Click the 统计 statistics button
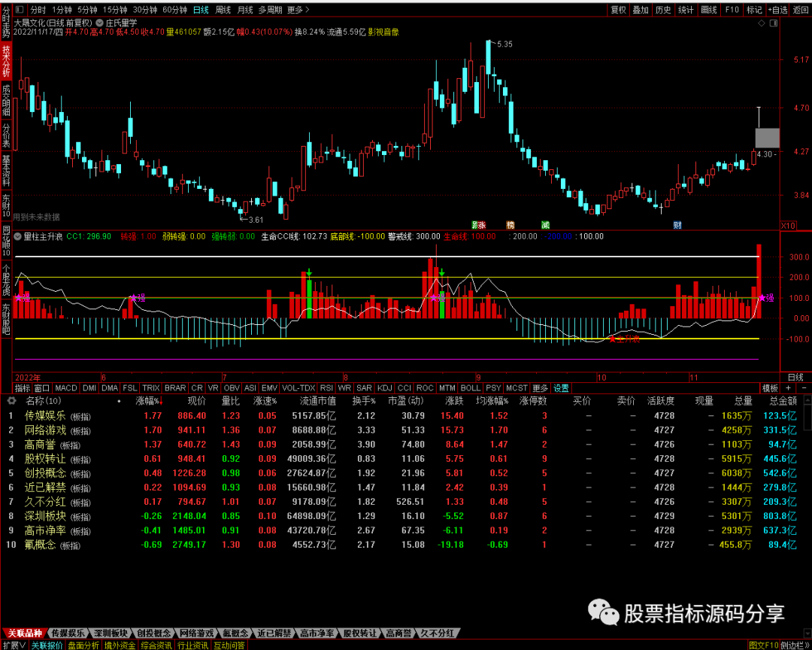The width and height of the screenshot is (812, 650). [x=686, y=9]
